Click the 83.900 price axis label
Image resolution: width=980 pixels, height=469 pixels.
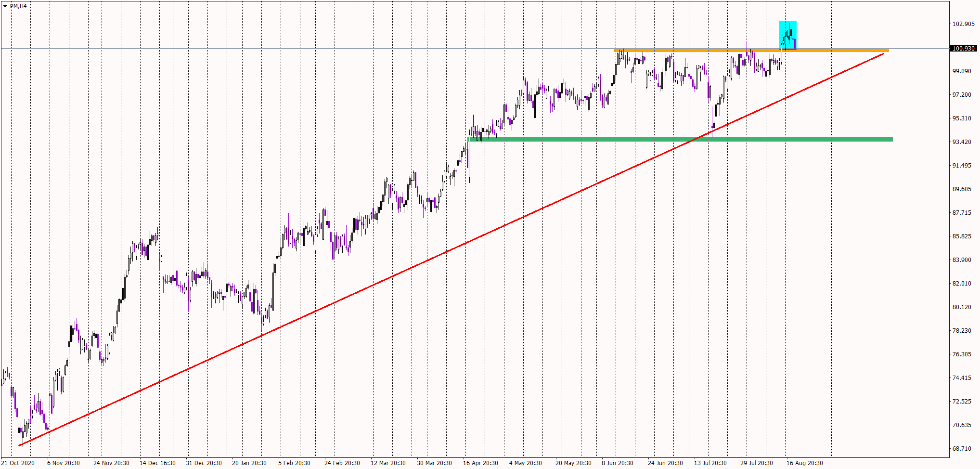962,260
